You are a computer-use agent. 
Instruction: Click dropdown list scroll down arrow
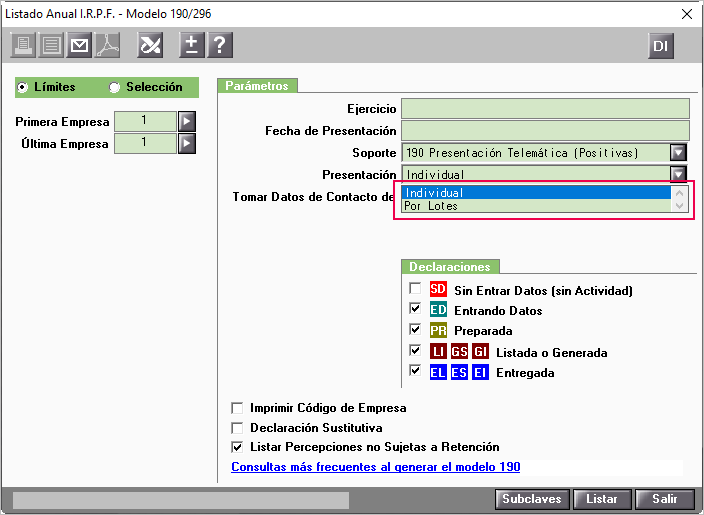(679, 206)
